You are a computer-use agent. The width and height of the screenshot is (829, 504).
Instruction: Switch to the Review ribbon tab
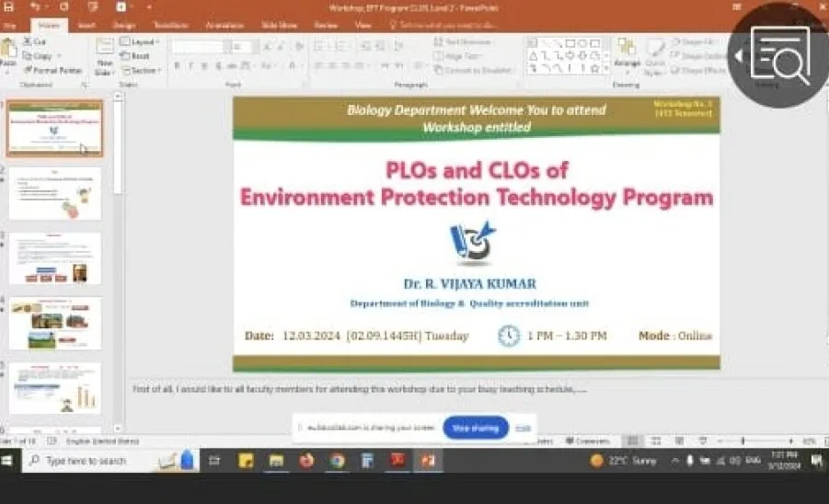[x=326, y=25]
